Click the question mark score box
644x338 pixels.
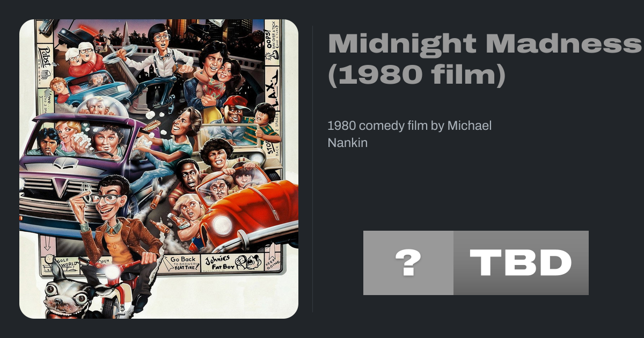[x=408, y=263]
